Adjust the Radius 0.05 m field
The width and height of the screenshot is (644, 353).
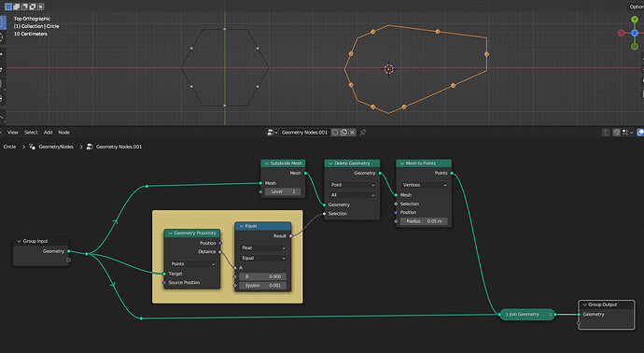(x=424, y=221)
